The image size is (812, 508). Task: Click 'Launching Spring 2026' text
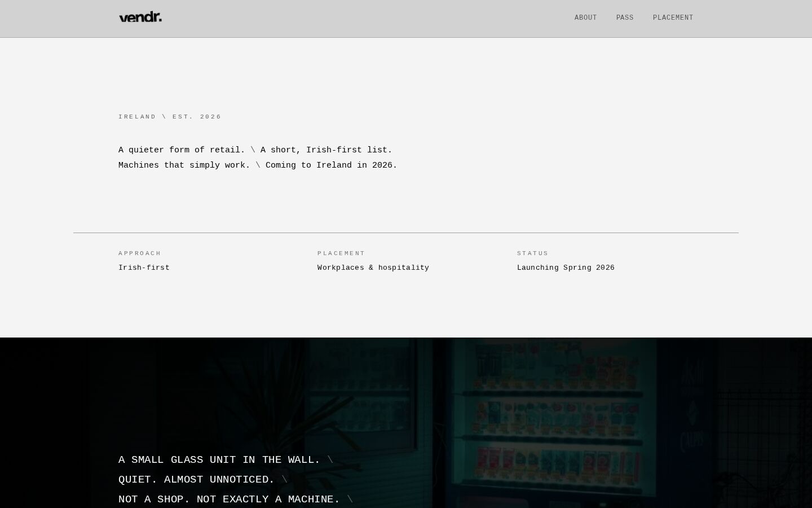pyautogui.click(x=566, y=268)
